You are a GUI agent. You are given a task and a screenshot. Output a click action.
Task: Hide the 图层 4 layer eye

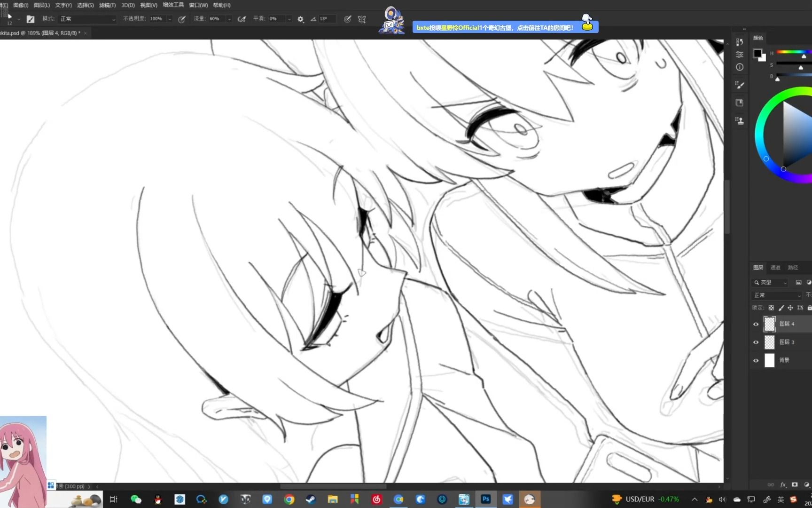756,324
